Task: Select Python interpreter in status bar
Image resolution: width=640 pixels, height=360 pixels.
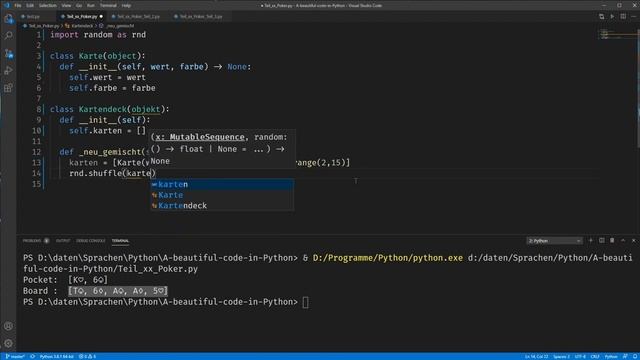Action: tap(57, 356)
